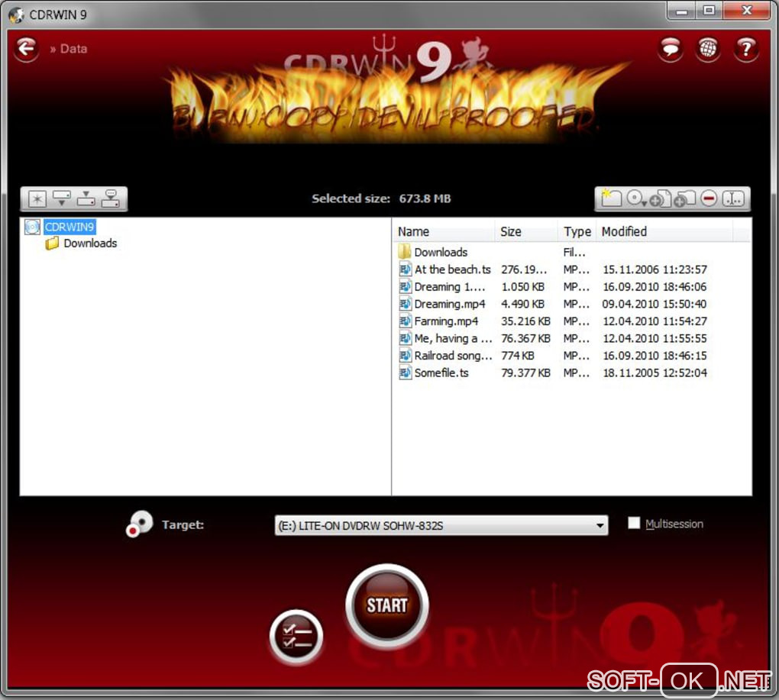Open the Target drive dropdown
The height and width of the screenshot is (700, 779).
[x=441, y=525]
